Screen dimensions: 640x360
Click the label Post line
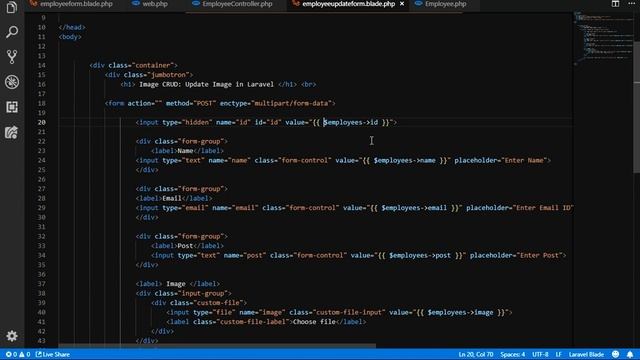[187, 246]
